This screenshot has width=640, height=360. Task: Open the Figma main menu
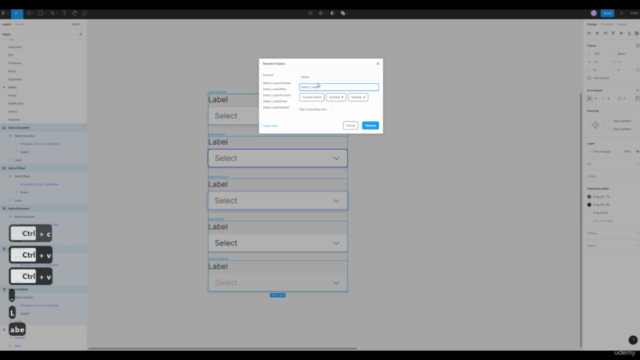4,13
